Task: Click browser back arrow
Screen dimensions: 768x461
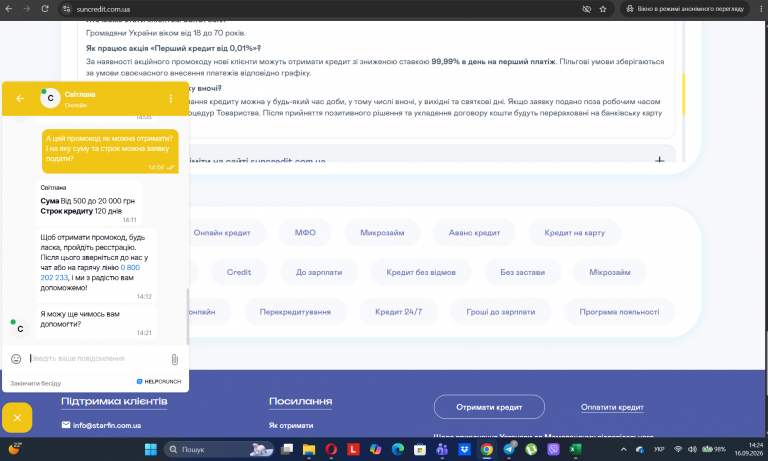Action: click(9, 9)
